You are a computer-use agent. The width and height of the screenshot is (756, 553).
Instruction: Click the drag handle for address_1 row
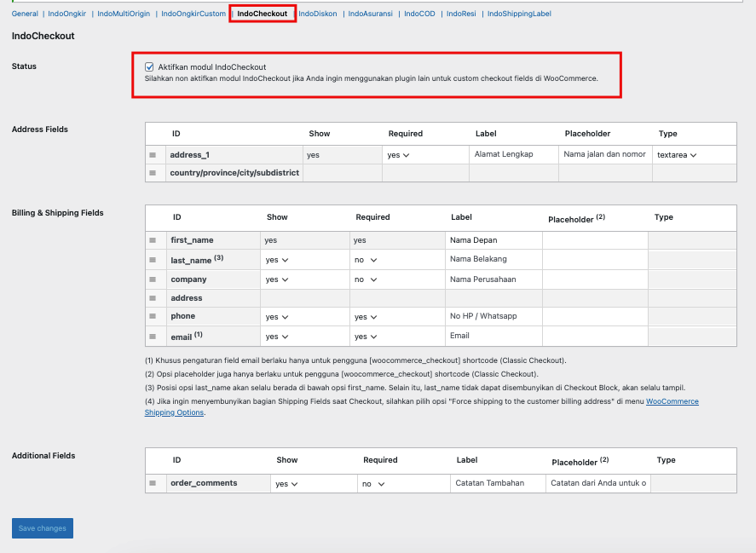[153, 155]
